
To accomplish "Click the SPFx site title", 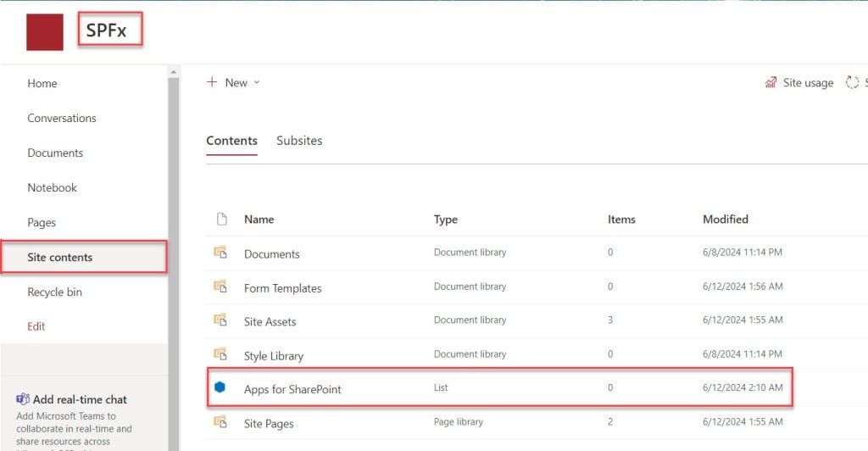I will point(106,30).
